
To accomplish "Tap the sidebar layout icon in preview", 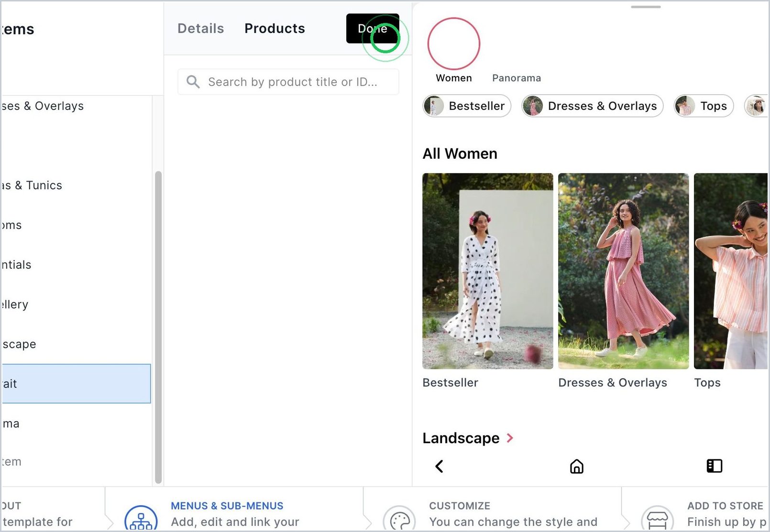I will point(715,466).
